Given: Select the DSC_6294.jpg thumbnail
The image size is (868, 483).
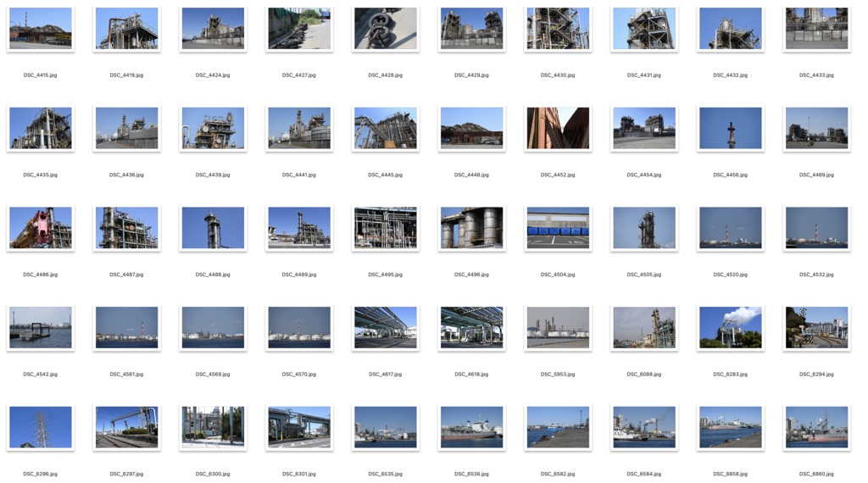Looking at the screenshot, I should [x=817, y=328].
